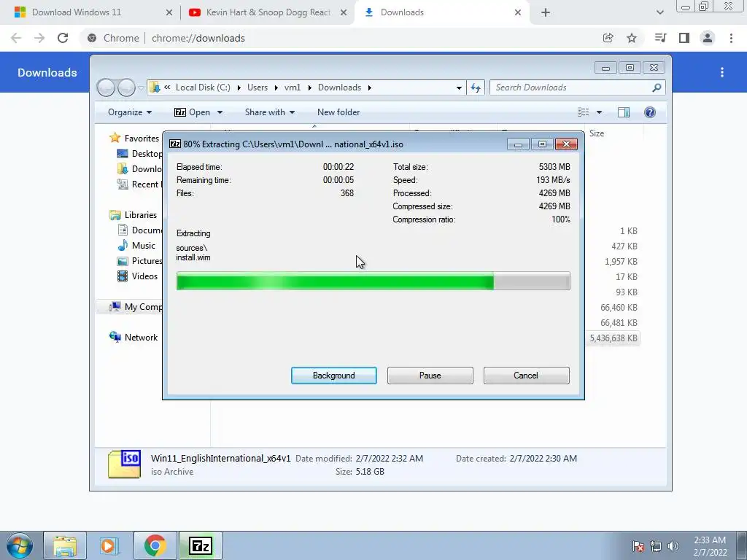Go back in Chrome

point(16,38)
